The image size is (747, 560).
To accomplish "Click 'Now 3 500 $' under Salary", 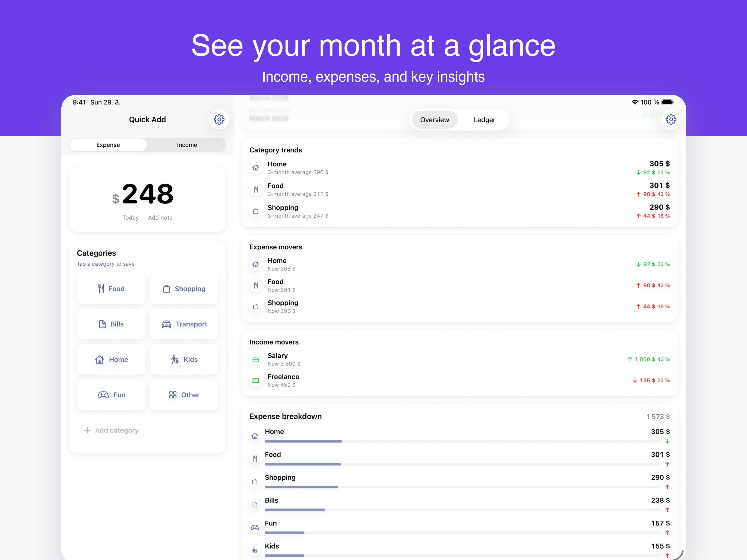I will 284,364.
